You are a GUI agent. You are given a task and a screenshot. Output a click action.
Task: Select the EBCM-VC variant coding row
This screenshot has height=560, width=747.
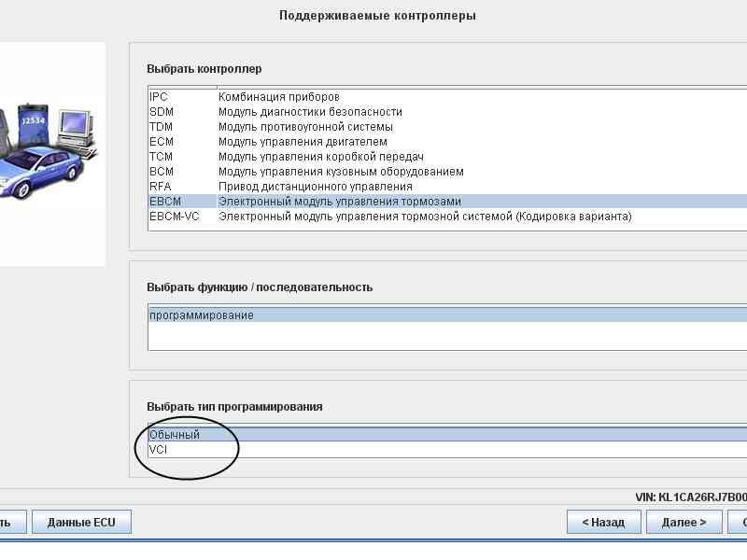pyautogui.click(x=448, y=217)
